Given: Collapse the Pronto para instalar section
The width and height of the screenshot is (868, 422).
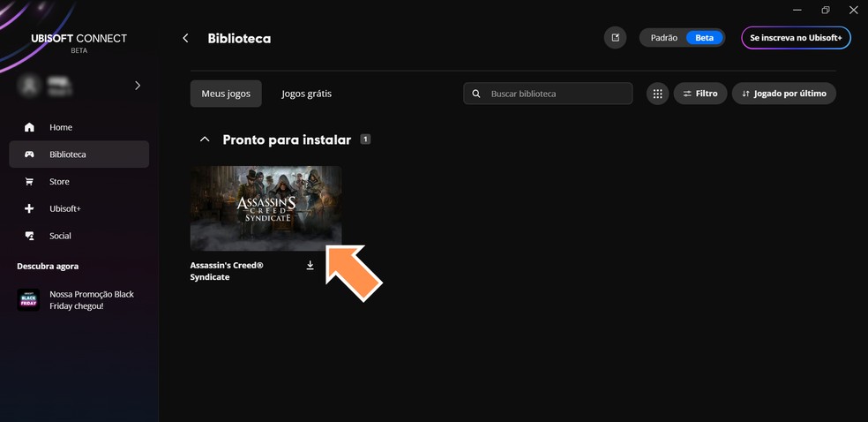Looking at the screenshot, I should coord(205,139).
